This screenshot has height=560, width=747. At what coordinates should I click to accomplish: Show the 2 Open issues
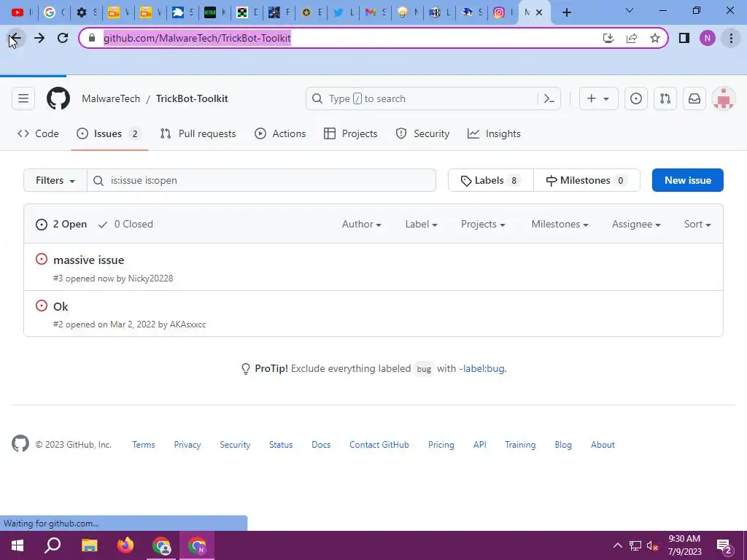tap(61, 225)
